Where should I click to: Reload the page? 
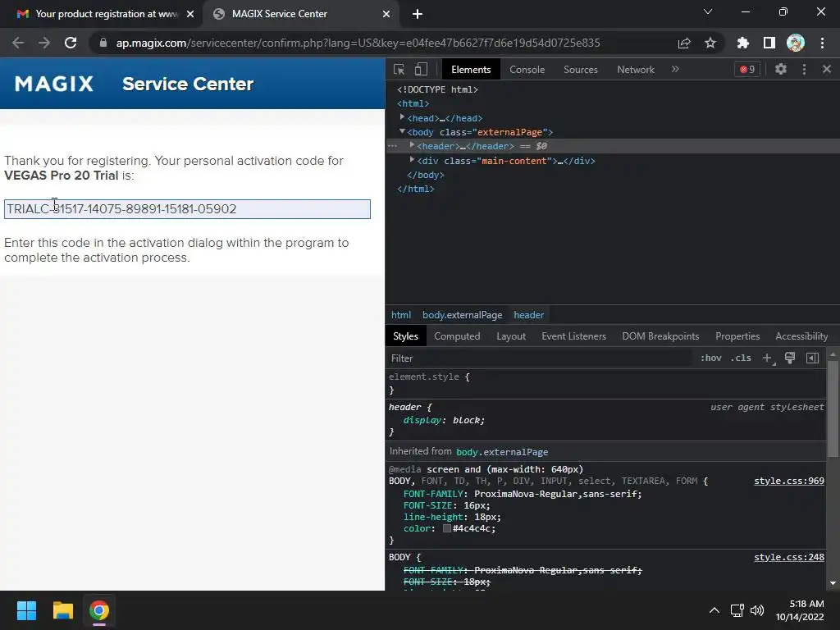[71, 43]
